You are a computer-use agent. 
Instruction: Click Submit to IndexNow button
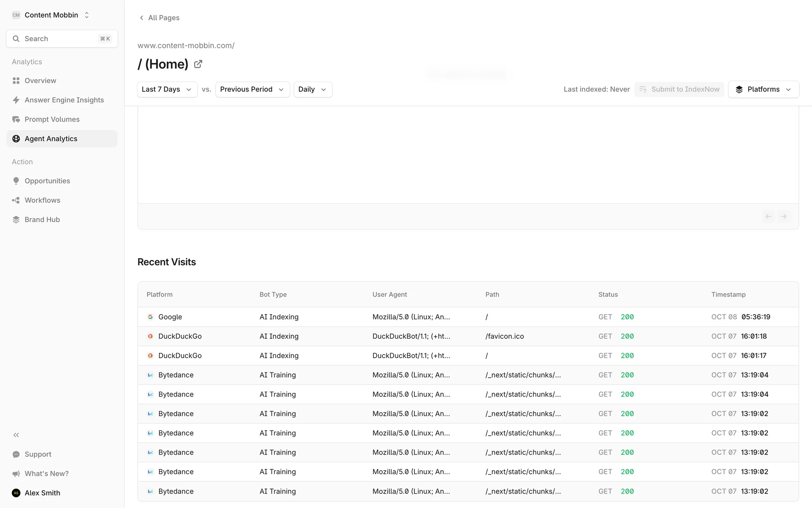(x=679, y=89)
